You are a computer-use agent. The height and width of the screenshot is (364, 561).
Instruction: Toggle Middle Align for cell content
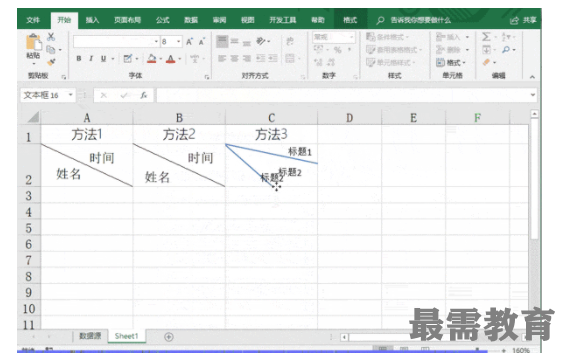(x=235, y=41)
